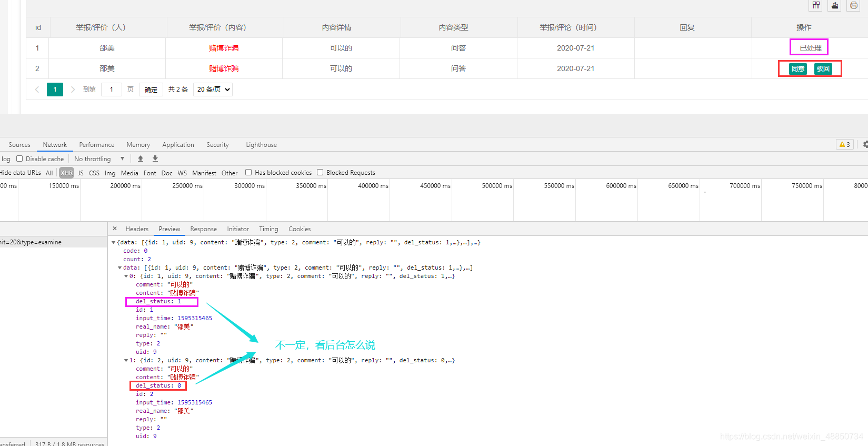Image resolution: width=868 pixels, height=446 pixels.
Task: Open the Headers tab of the request
Action: tap(137, 229)
